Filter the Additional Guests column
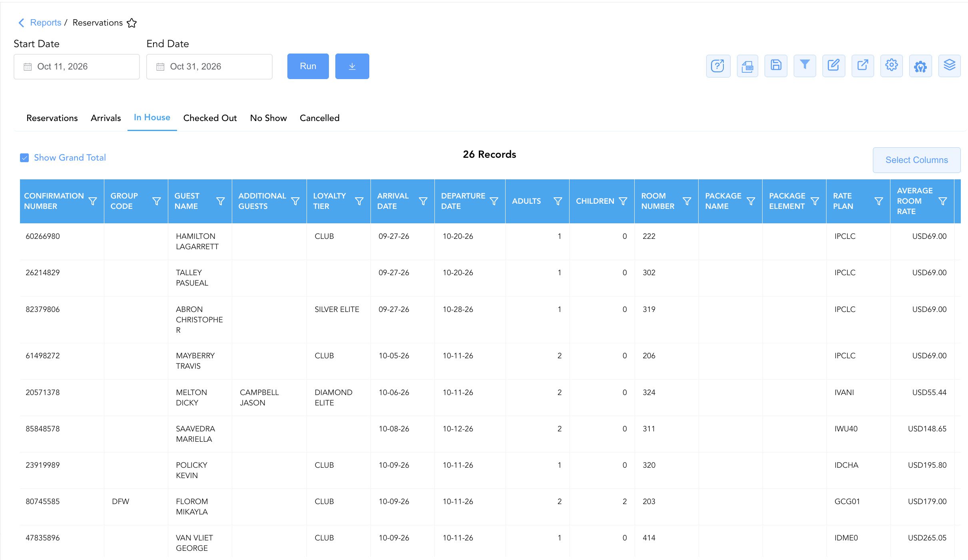 tap(295, 201)
